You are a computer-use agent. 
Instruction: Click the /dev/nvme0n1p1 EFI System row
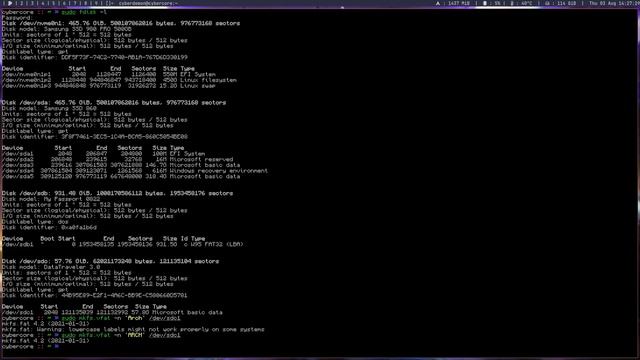coord(109,74)
